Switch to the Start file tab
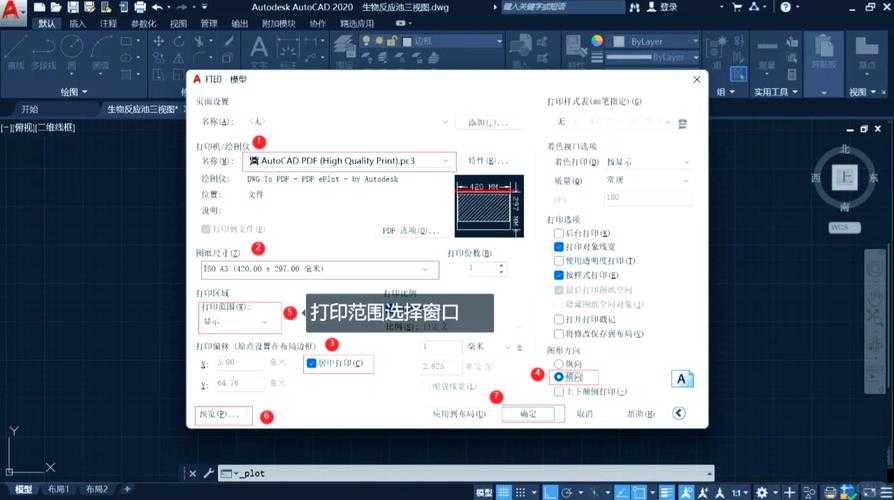Screen dimensions: 894x500 (30, 109)
